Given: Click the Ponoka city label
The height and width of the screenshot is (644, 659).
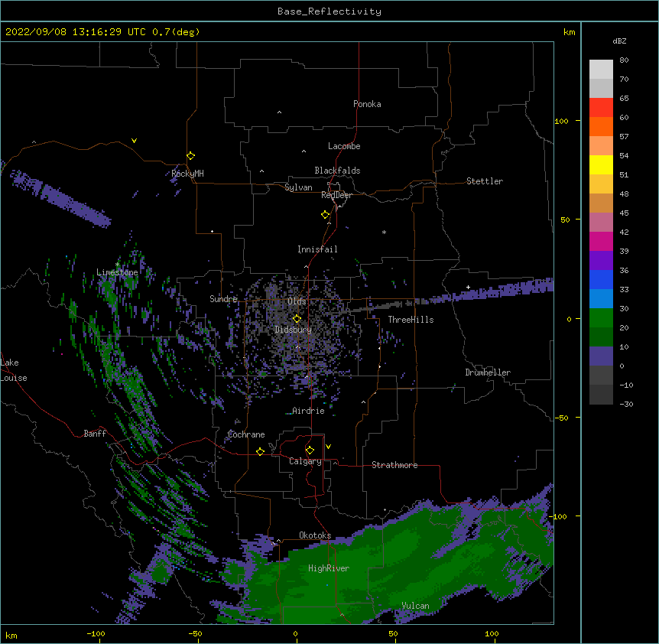Looking at the screenshot, I should coord(367,104).
